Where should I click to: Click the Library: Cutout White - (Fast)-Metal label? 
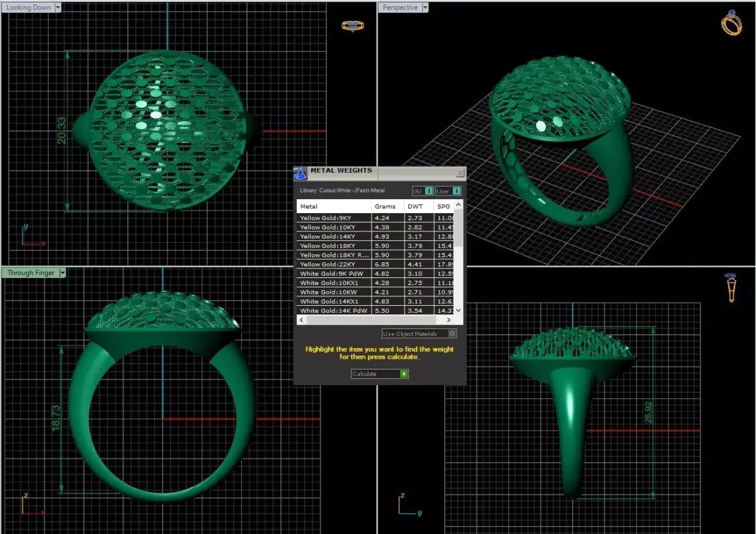[341, 190]
